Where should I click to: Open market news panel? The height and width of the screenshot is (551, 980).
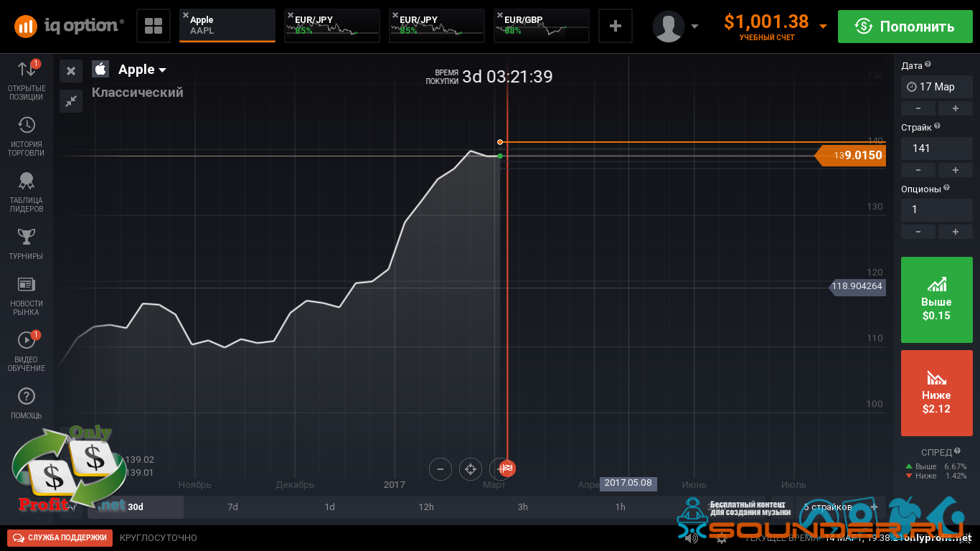pos(27,296)
